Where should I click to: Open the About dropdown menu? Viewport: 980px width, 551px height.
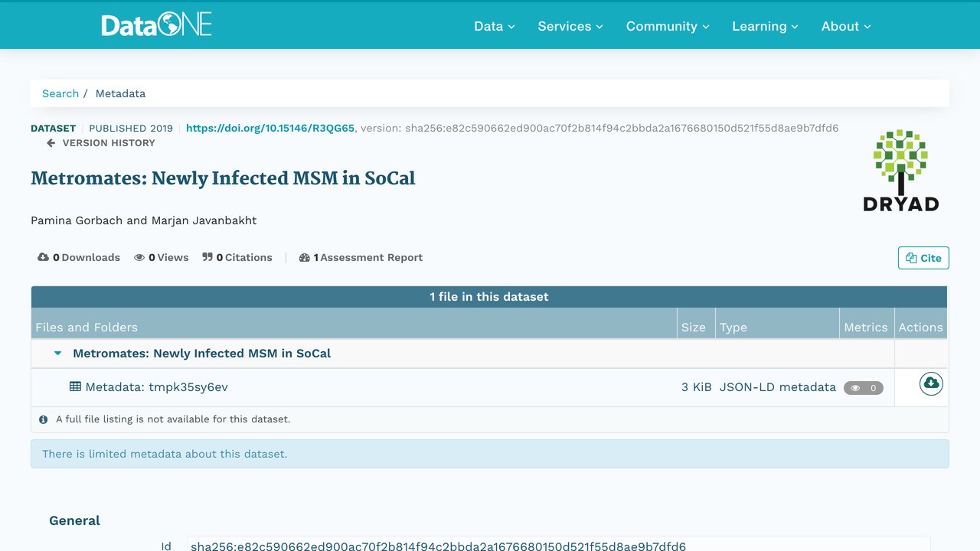846,26
